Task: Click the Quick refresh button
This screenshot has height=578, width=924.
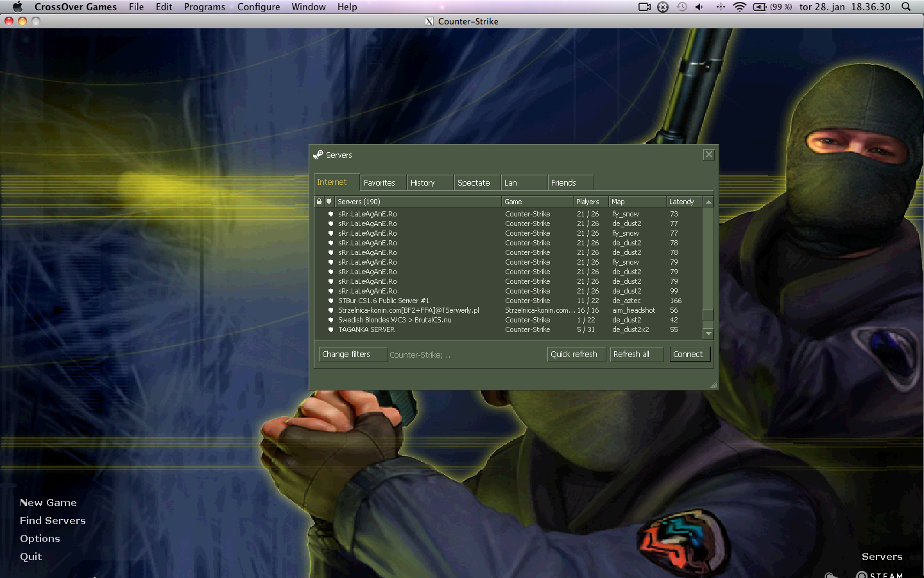Action: click(x=576, y=355)
